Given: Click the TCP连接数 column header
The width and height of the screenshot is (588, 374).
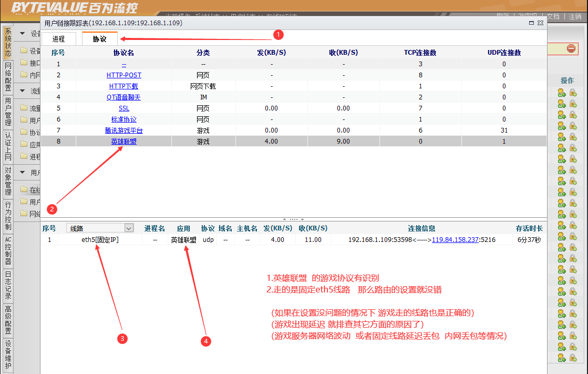Looking at the screenshot, I should [x=420, y=53].
